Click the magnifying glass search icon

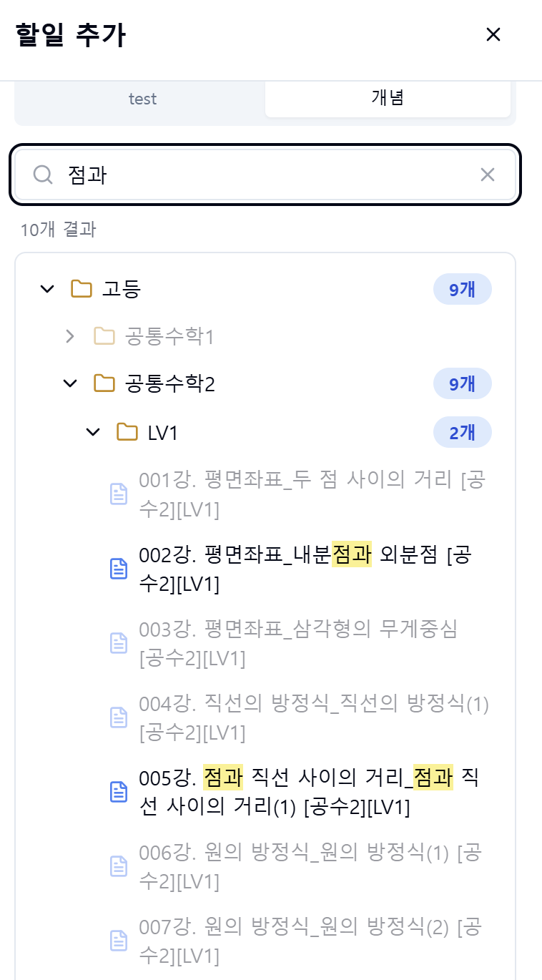43,174
